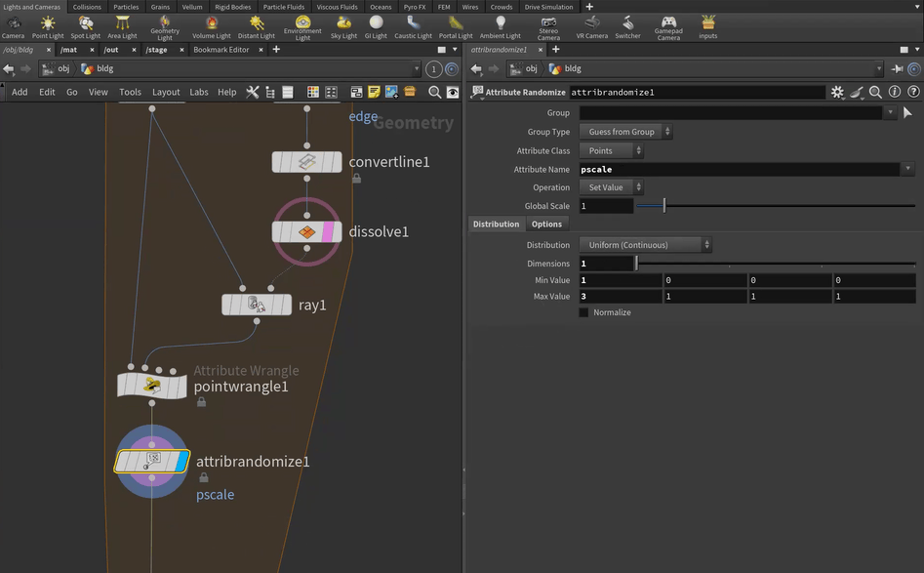Toggle display flag on attribrandomize1 node
The width and height of the screenshot is (924, 573).
tap(181, 461)
